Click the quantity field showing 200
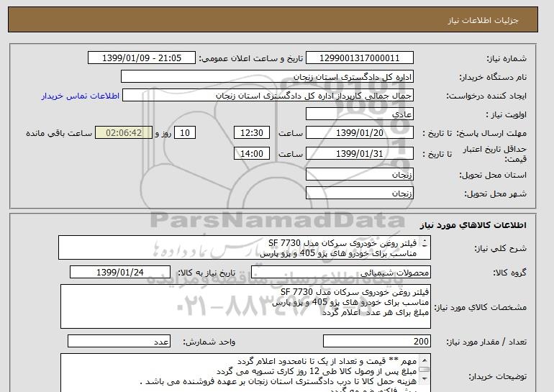This screenshot has width=554, height=392. 376,342
